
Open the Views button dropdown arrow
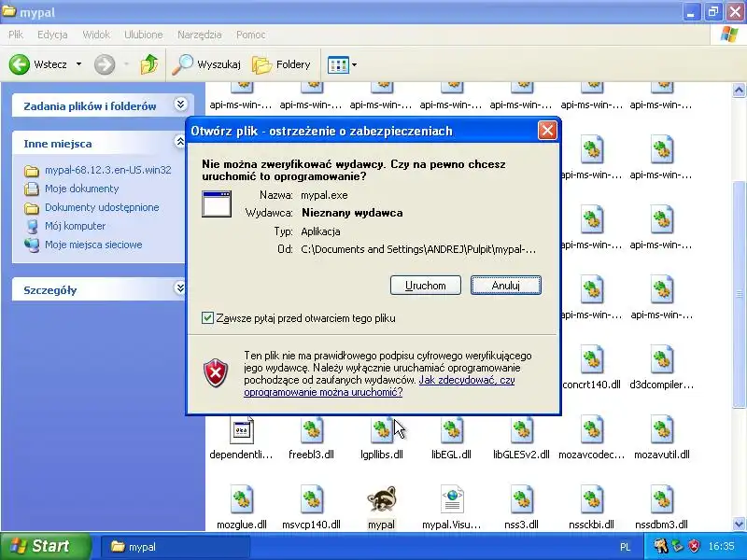(354, 64)
